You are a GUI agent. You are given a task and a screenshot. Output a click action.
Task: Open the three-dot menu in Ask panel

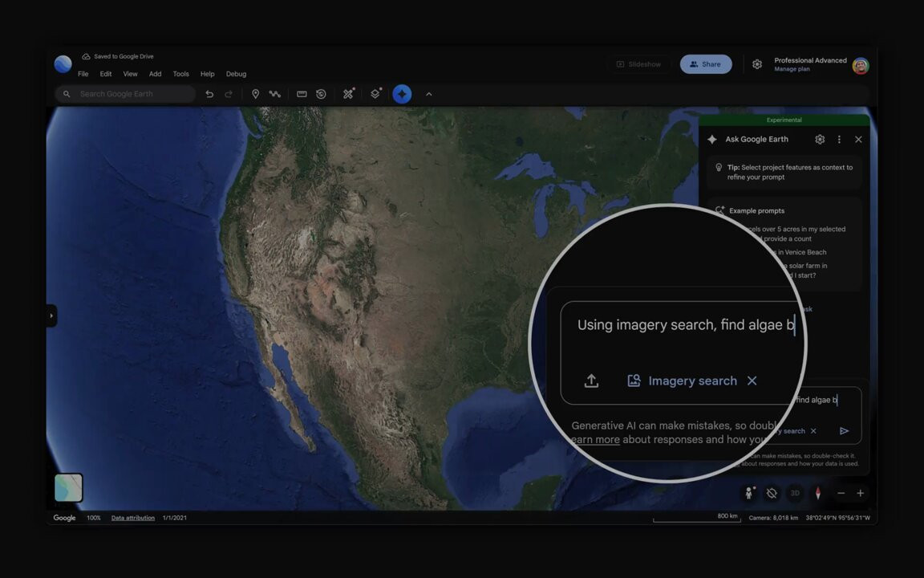(839, 139)
